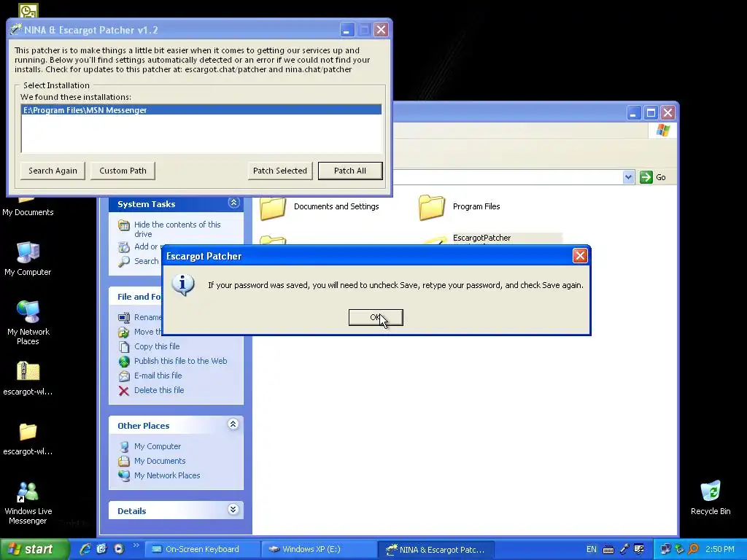Select the Recycle Bin desktop icon

711,498
